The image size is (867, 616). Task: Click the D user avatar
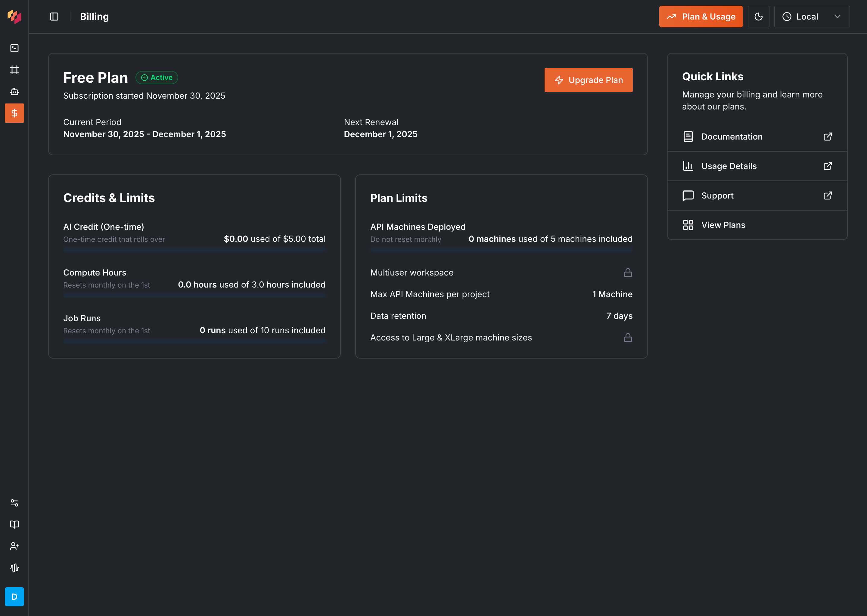[14, 597]
